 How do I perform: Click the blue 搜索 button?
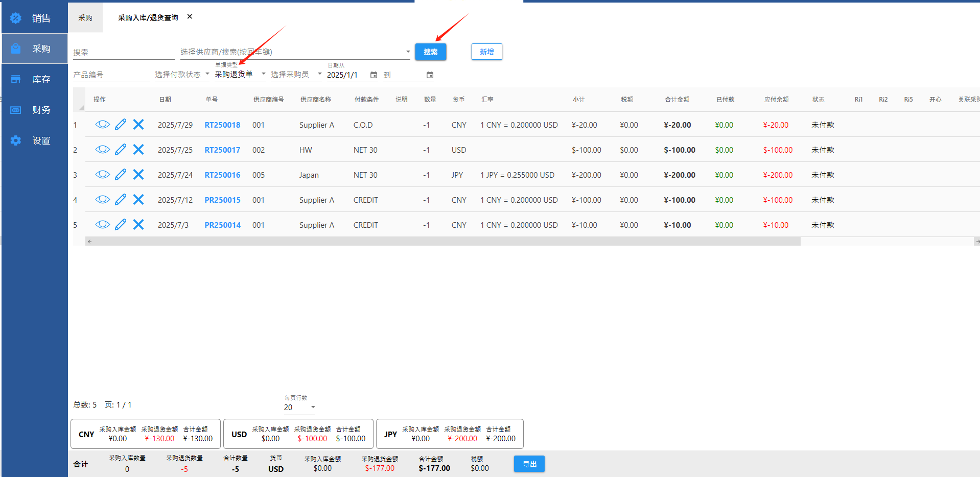(x=430, y=52)
